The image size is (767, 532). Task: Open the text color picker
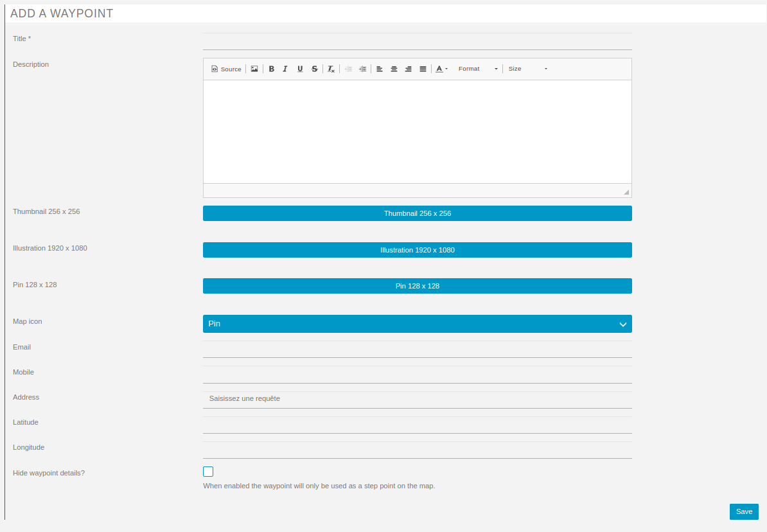coord(441,69)
